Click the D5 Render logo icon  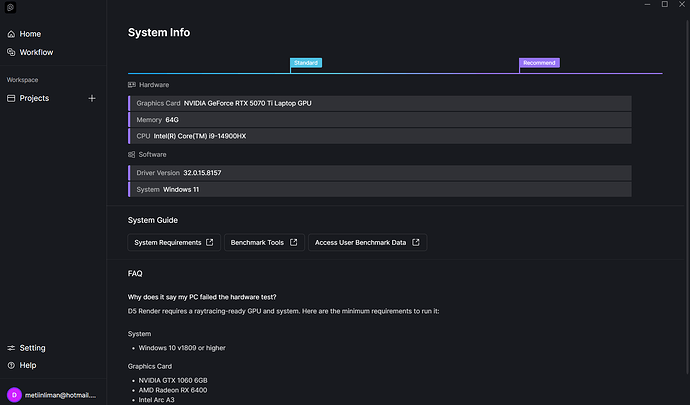(x=12, y=8)
